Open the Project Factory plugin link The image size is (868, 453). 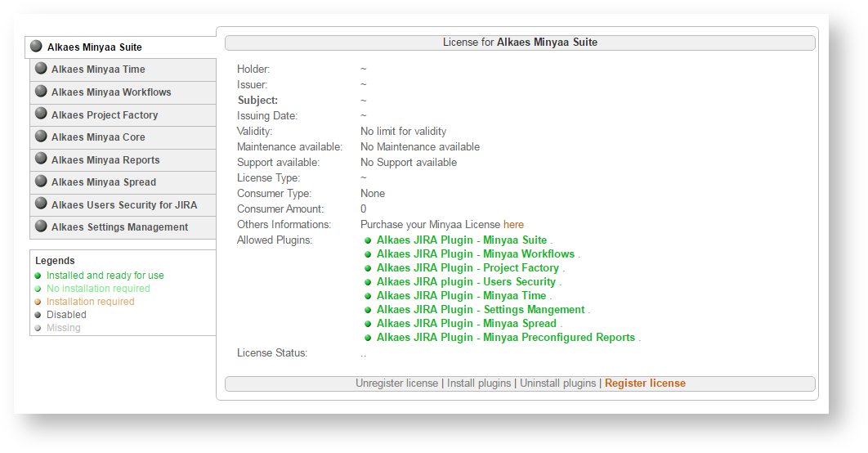tap(468, 268)
